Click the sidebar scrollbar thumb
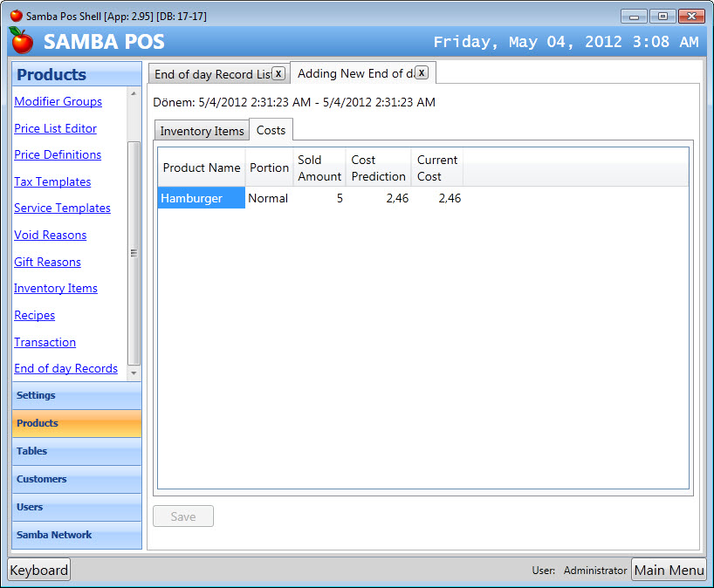Image resolution: width=714 pixels, height=588 pixels. 134,253
